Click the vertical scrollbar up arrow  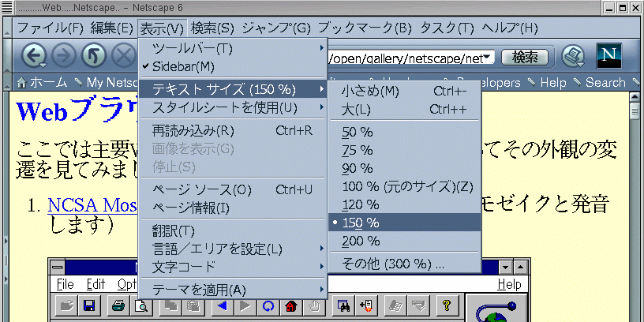[x=635, y=98]
